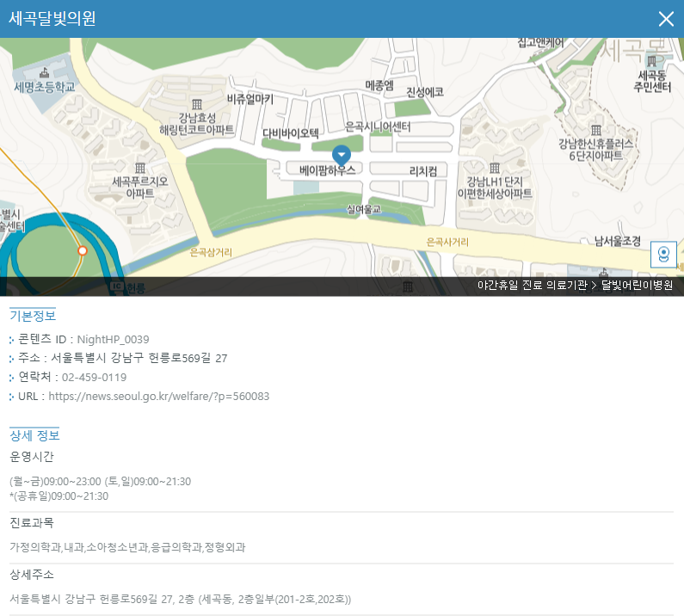Click 비쥬얼마키 label on the map
The height and width of the screenshot is (616, 684).
click(x=250, y=99)
